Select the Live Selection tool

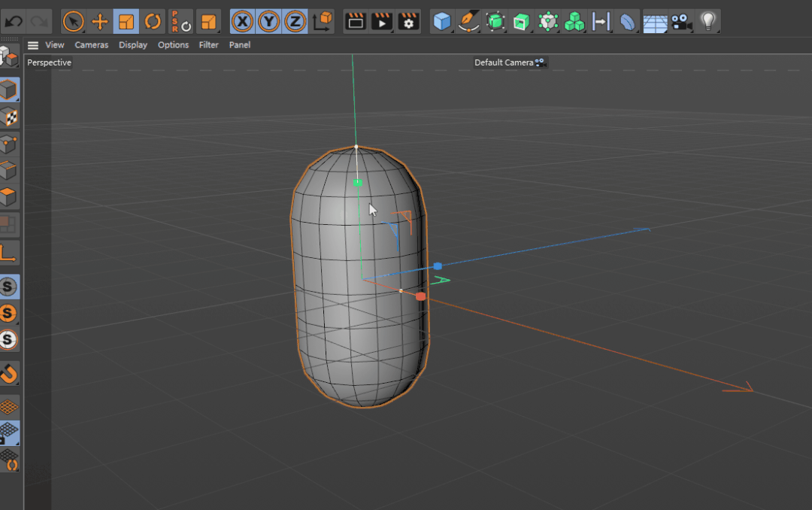(73, 22)
